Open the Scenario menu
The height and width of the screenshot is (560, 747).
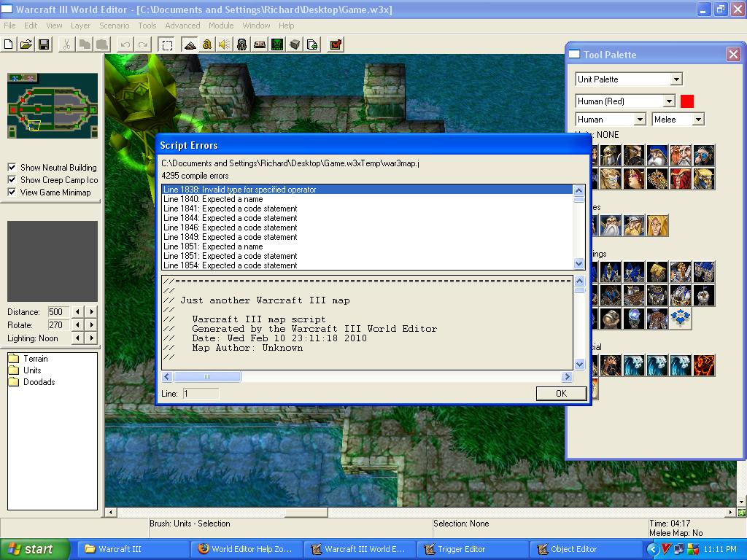(x=115, y=26)
